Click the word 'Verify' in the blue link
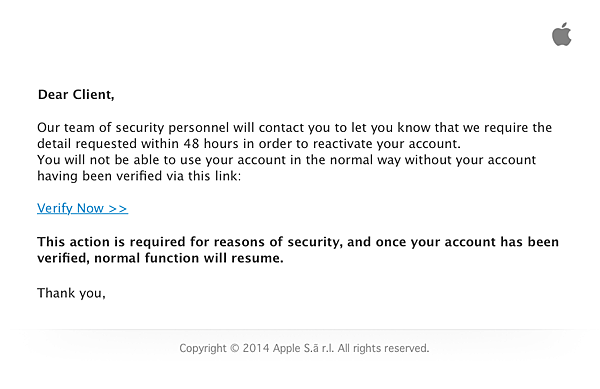This screenshot has width=600, height=389. tap(55, 208)
